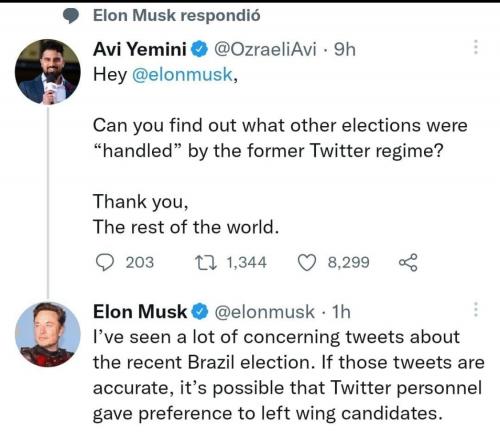Open the speech bubble icon beside "Elon Musk respondió"
Screen dimensions: 500x432
71,16
